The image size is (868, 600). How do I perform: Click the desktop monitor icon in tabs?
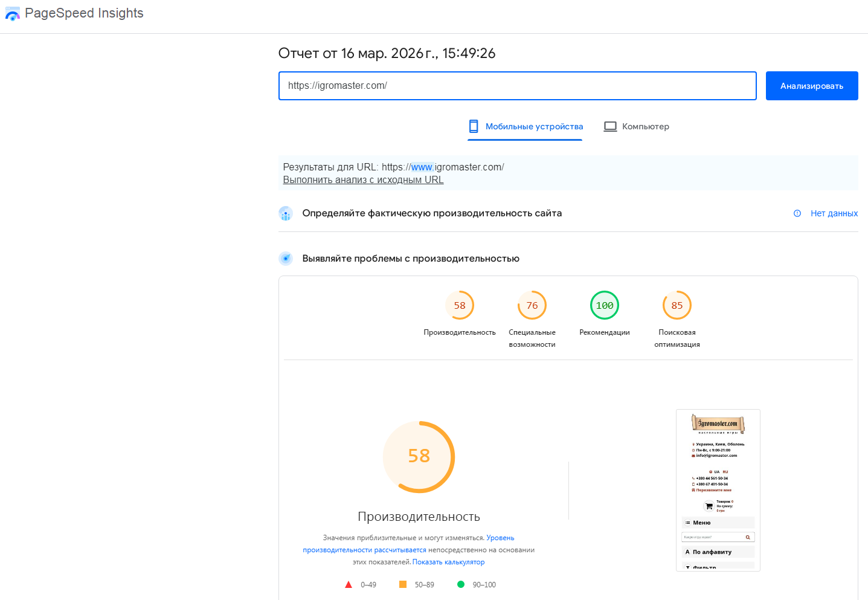point(610,126)
